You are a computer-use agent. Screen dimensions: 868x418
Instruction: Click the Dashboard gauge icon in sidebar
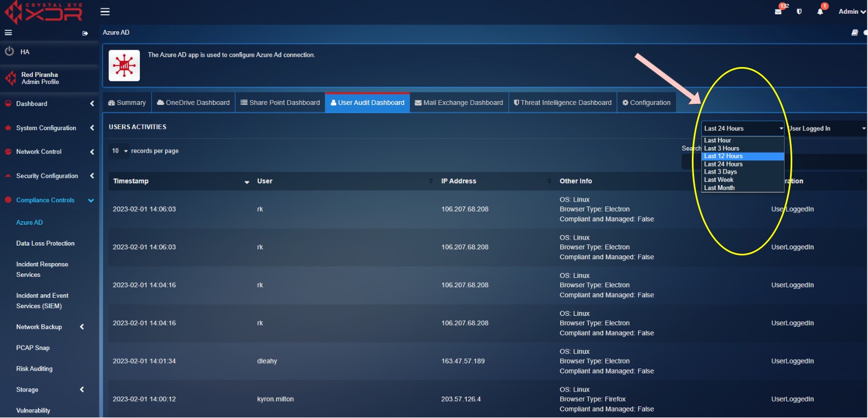[x=8, y=103]
